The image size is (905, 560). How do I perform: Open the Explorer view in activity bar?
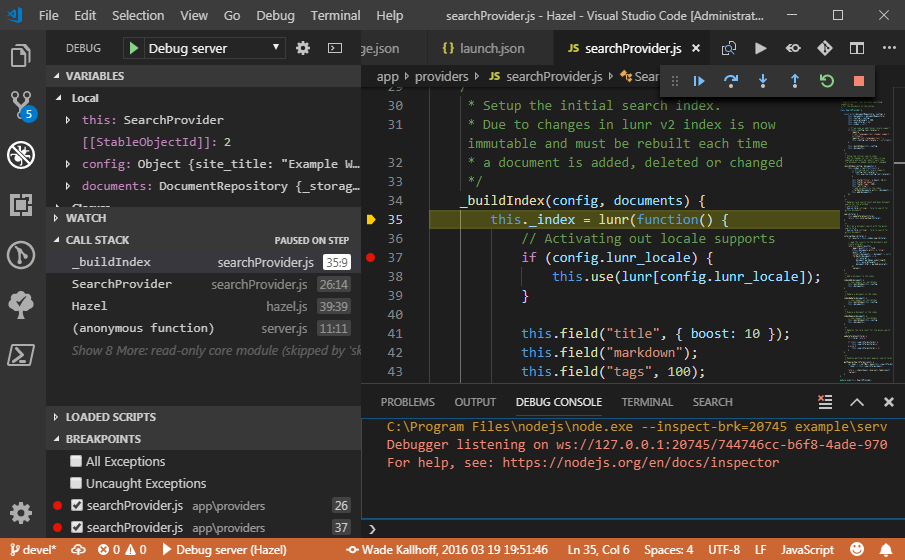point(21,54)
